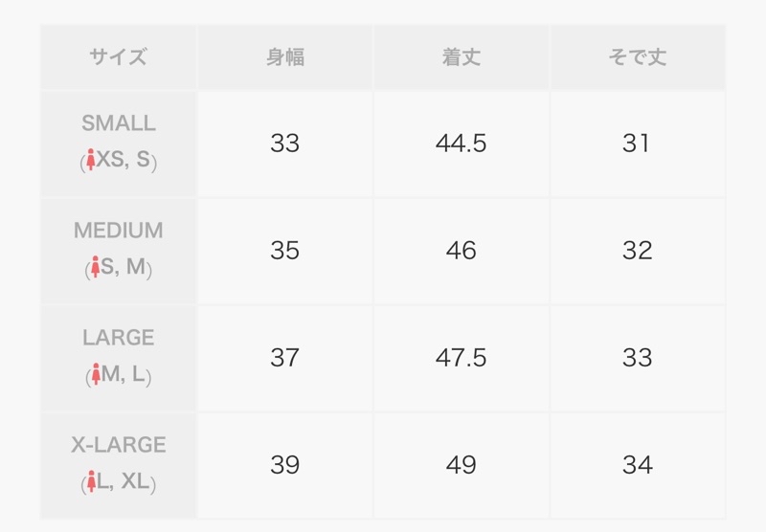Click body width value 39
This screenshot has width=766, height=532.
point(284,465)
